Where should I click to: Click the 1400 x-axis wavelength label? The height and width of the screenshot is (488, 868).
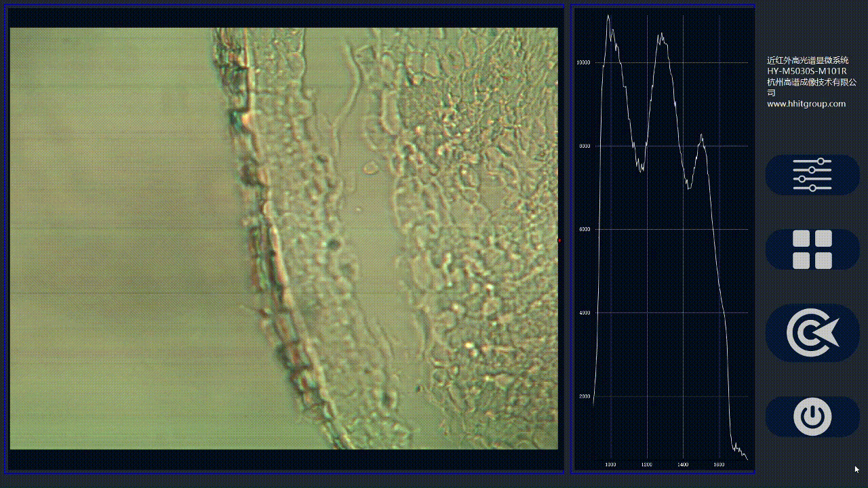(x=683, y=465)
